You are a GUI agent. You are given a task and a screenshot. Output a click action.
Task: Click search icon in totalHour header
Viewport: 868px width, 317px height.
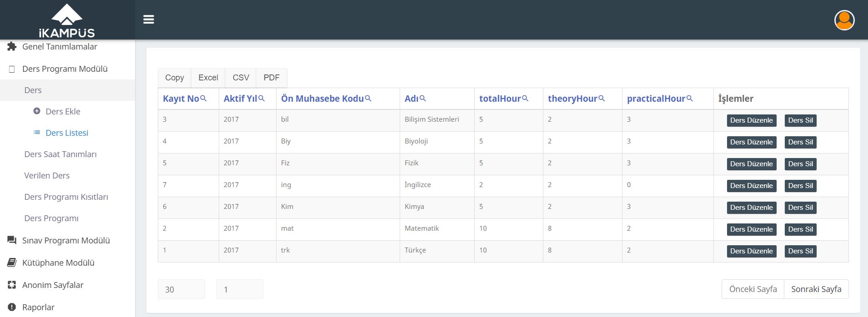coord(525,98)
